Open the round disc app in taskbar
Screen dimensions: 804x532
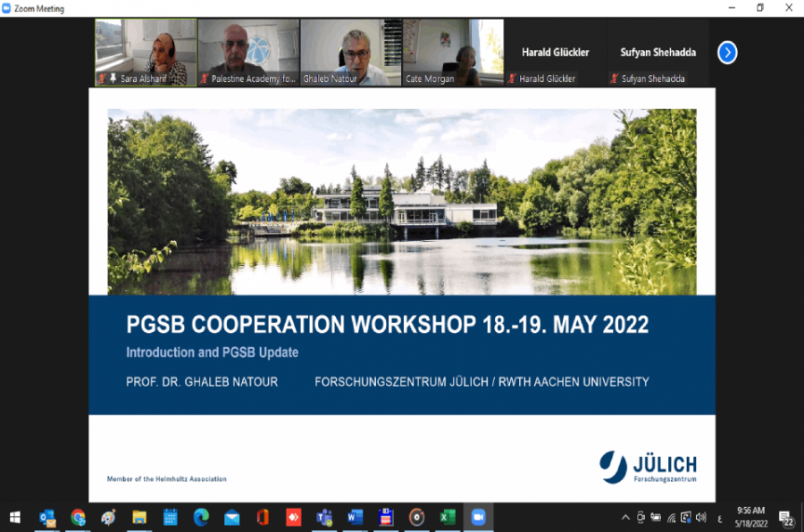[x=416, y=518]
